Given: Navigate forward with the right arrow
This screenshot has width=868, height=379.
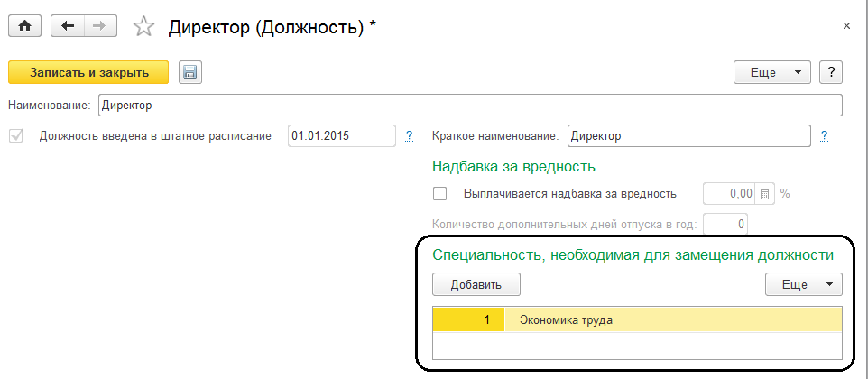Looking at the screenshot, I should tap(101, 26).
